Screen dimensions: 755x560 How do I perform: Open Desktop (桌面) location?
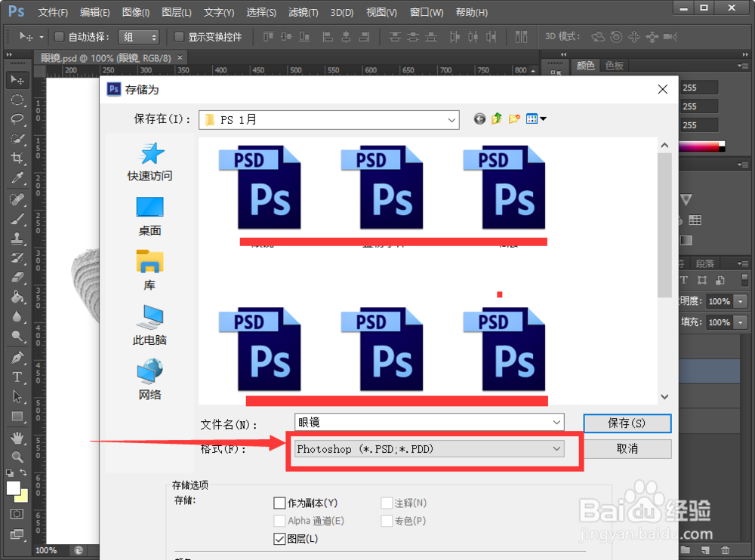pyautogui.click(x=149, y=217)
